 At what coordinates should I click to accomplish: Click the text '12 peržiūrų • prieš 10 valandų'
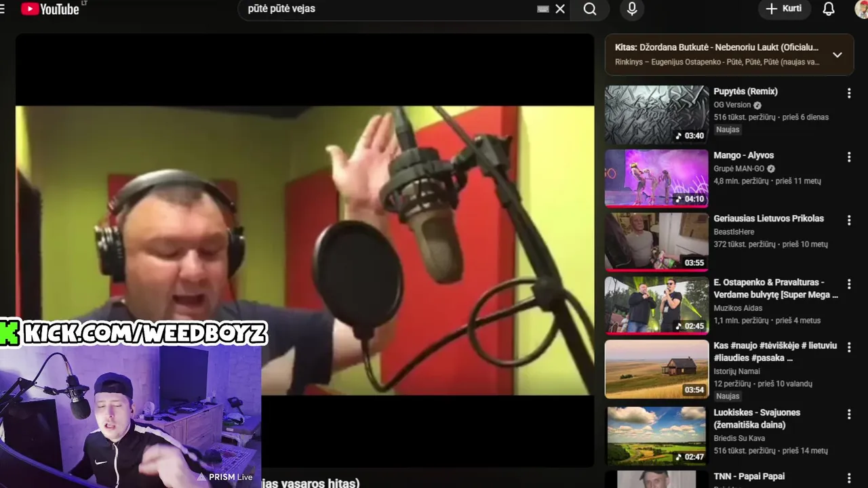[763, 384]
